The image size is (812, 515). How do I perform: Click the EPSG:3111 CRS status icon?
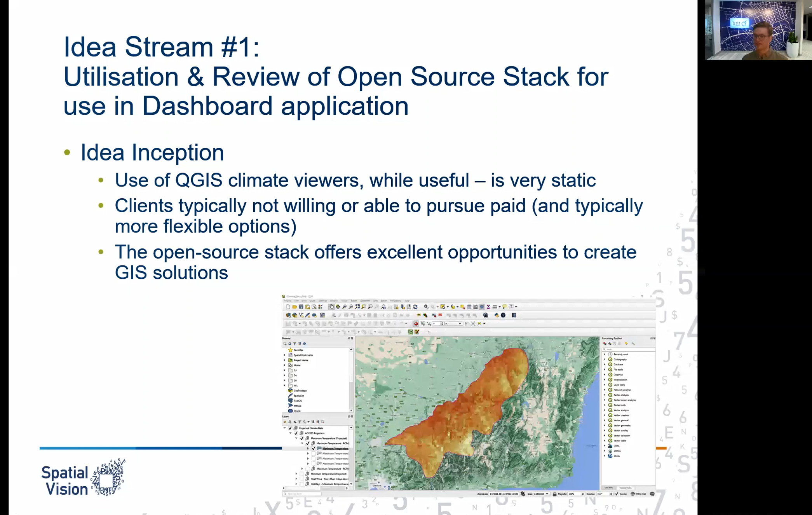tap(639, 494)
